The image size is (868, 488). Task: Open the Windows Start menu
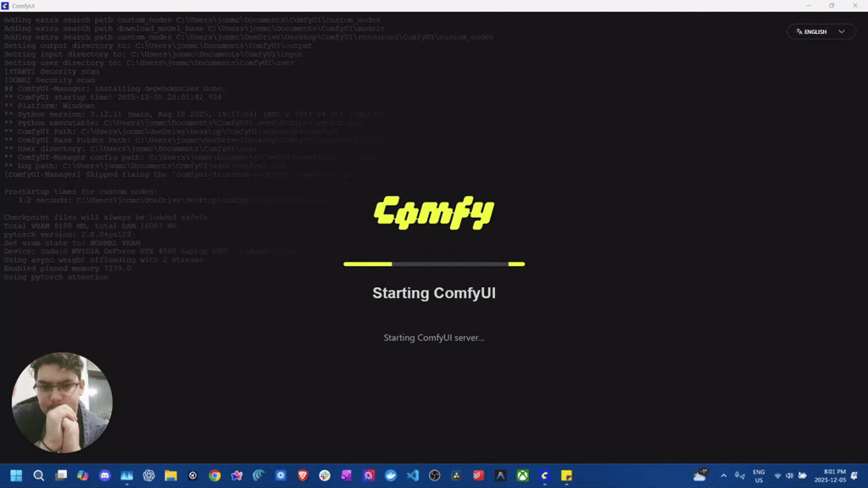click(x=16, y=475)
